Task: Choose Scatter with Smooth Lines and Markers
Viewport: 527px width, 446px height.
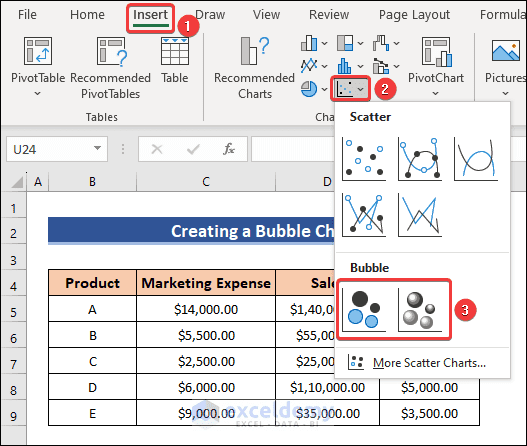Action: (420, 158)
